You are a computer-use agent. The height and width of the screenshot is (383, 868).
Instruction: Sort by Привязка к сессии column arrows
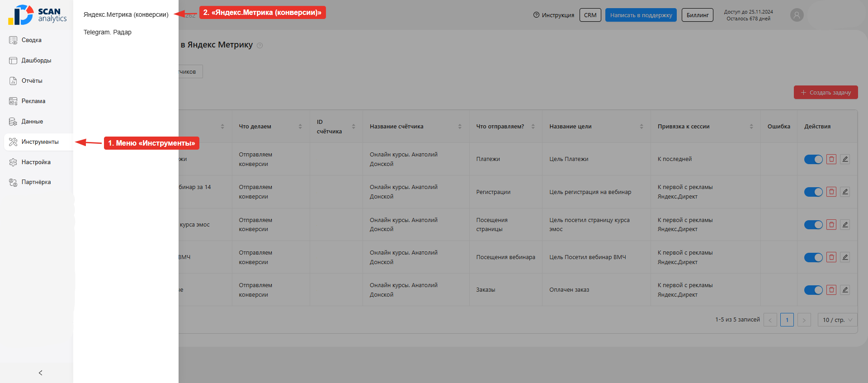751,127
